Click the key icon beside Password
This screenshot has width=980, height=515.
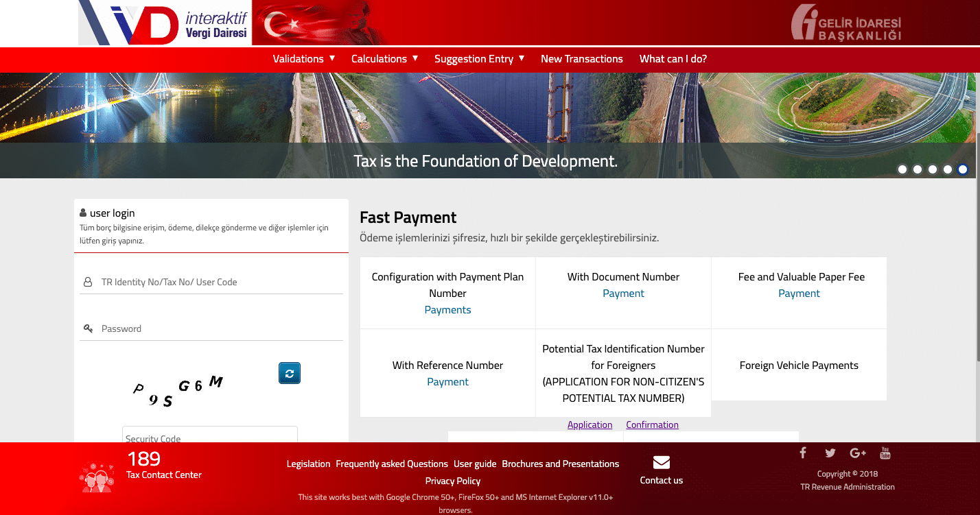(x=88, y=328)
